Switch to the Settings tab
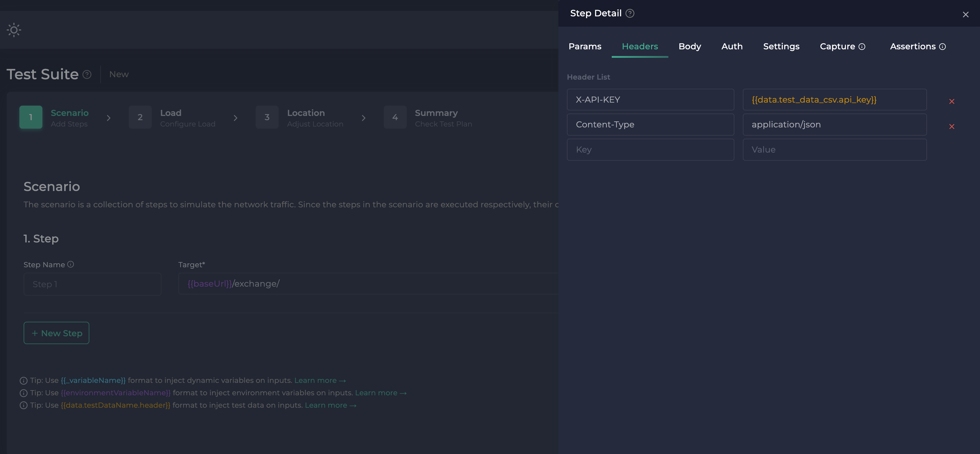 click(x=781, y=46)
